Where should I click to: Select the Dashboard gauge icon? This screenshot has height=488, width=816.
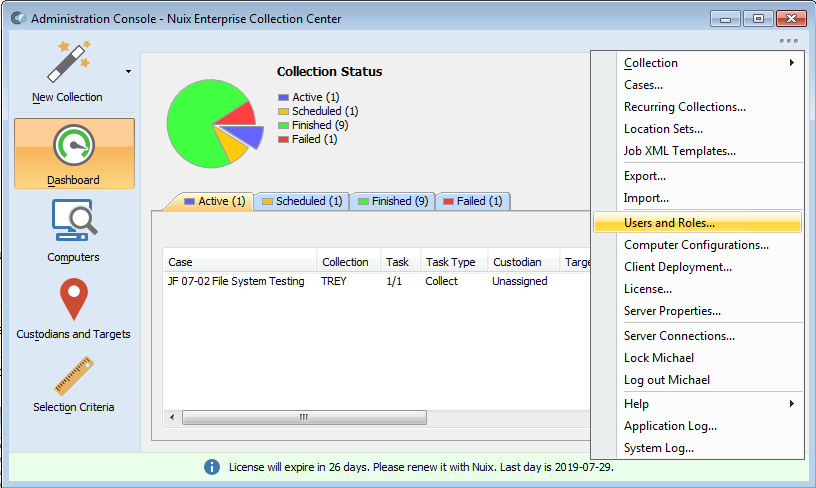click(74, 145)
